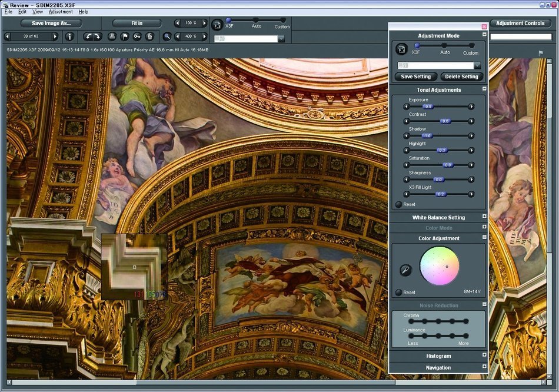Close the floating adjustment panel

click(x=484, y=26)
